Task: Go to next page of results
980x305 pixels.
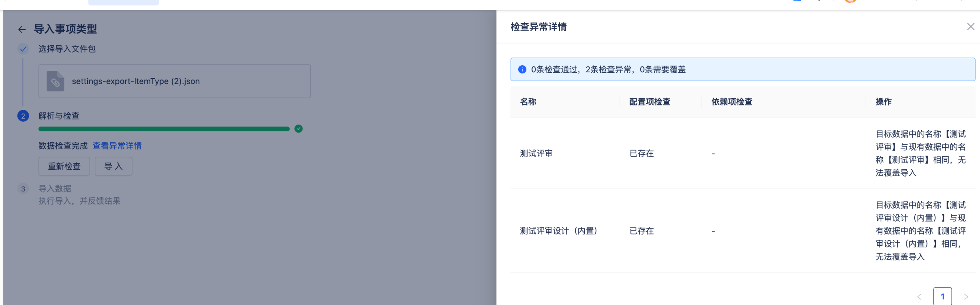Action: (x=966, y=296)
